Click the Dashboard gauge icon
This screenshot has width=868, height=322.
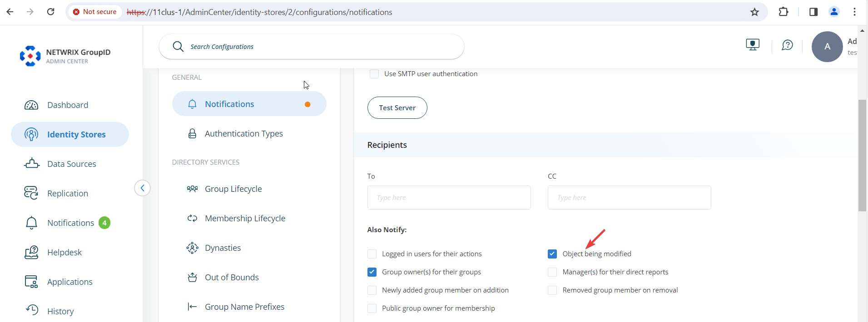click(31, 105)
